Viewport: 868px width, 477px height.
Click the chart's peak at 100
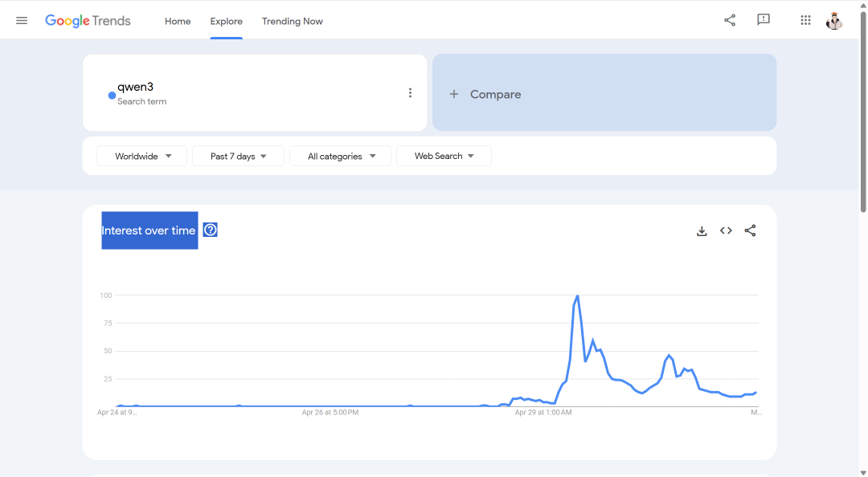[577, 296]
